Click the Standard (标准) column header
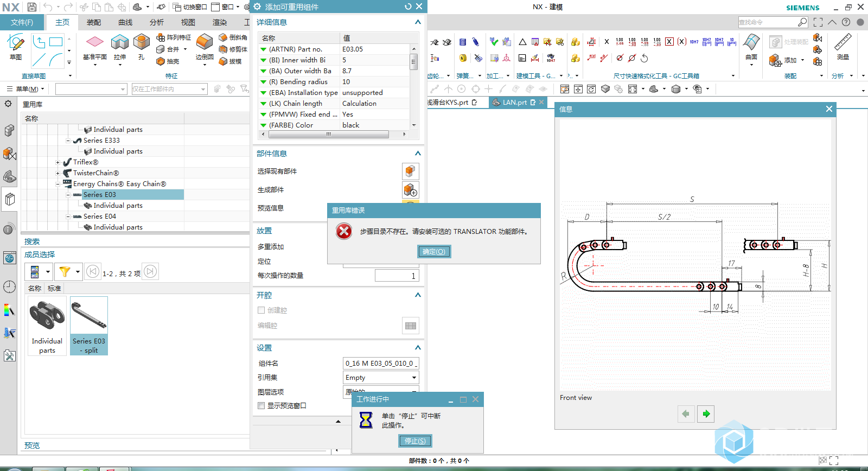Viewport: 868px width, 471px height. (54, 289)
